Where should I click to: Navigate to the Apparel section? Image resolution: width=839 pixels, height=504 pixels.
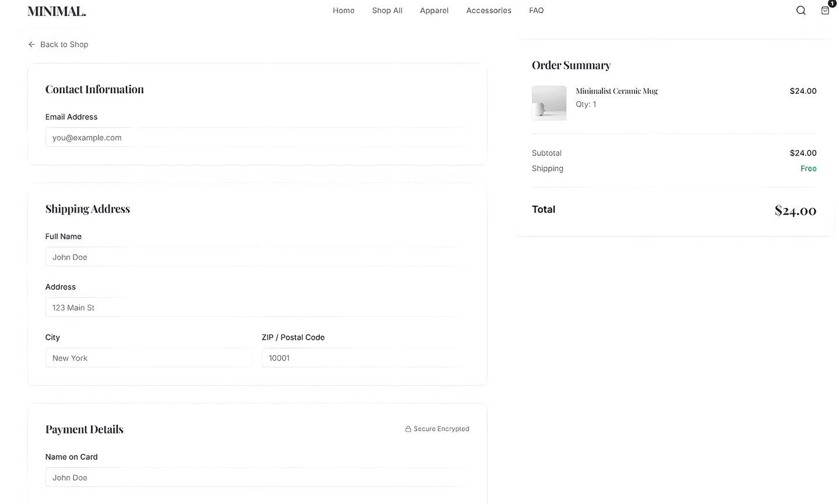[x=434, y=10]
